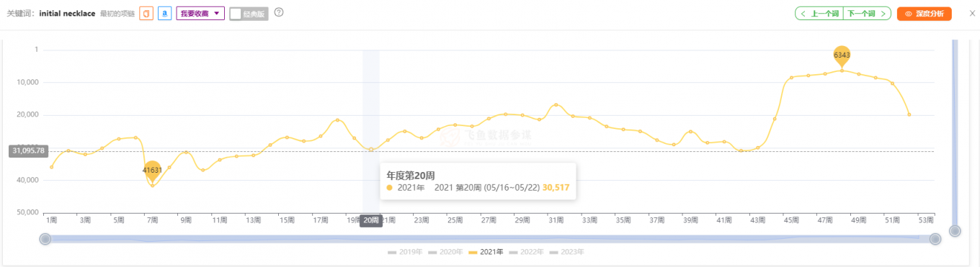
Task: Expand the 我要收藏 dropdown
Action: [200, 14]
